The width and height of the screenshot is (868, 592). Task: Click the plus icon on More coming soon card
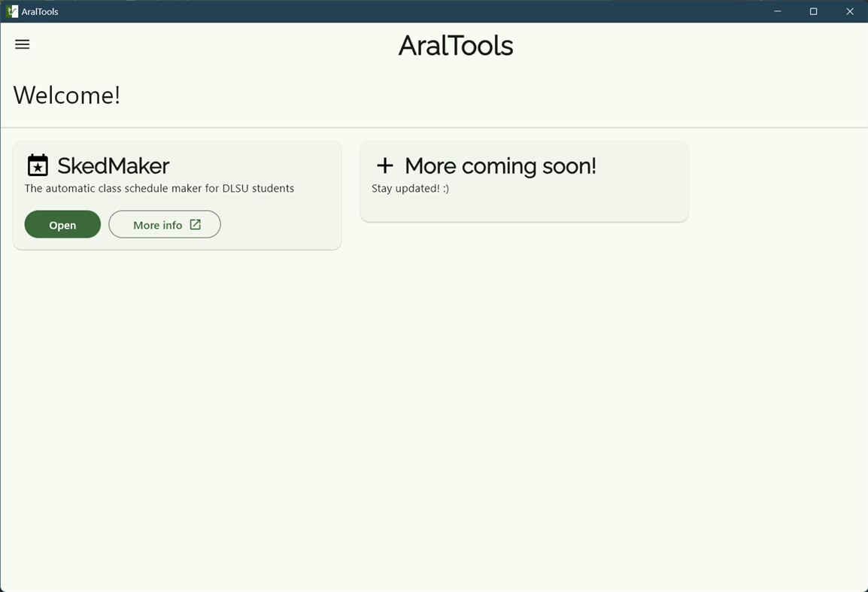(x=384, y=165)
